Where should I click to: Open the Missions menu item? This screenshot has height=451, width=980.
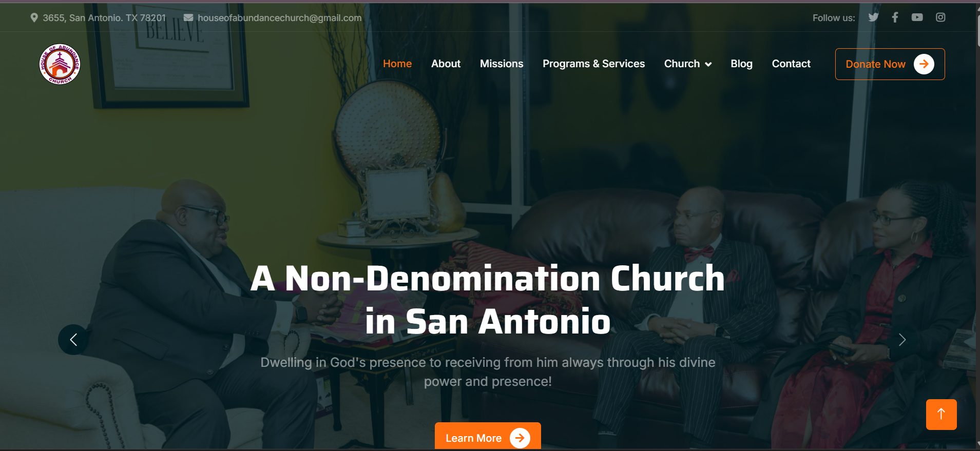point(502,64)
